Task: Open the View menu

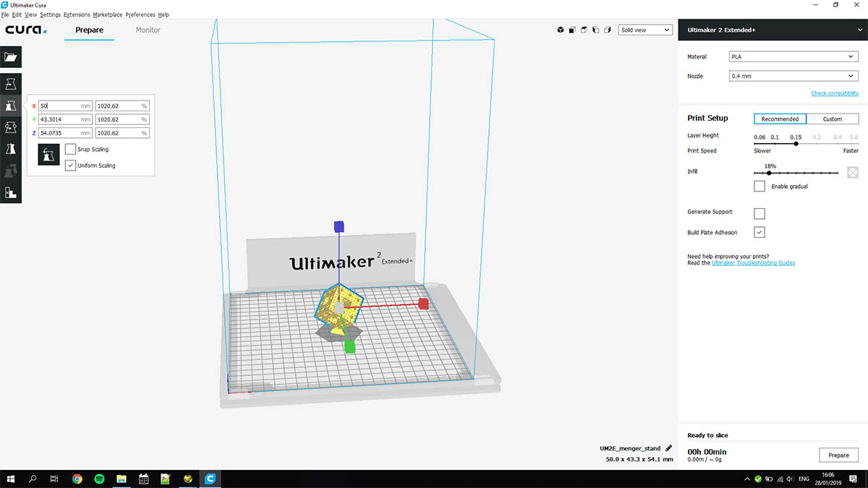Action: tap(30, 14)
